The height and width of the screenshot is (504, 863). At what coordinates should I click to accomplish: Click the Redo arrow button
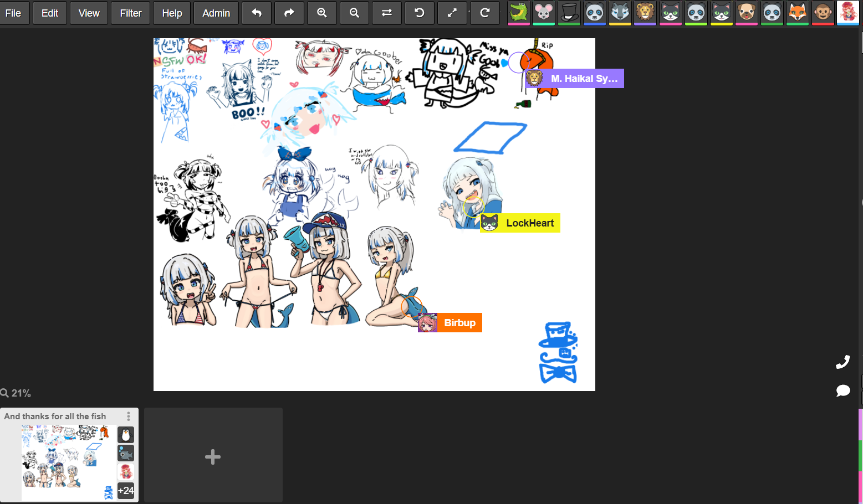tap(289, 13)
